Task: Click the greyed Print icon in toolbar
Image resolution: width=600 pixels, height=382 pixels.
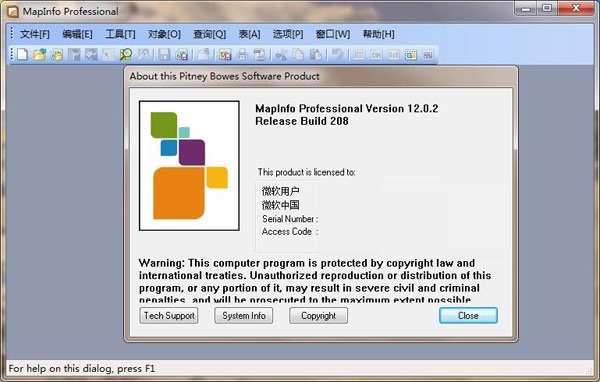Action: pyautogui.click(x=242, y=55)
